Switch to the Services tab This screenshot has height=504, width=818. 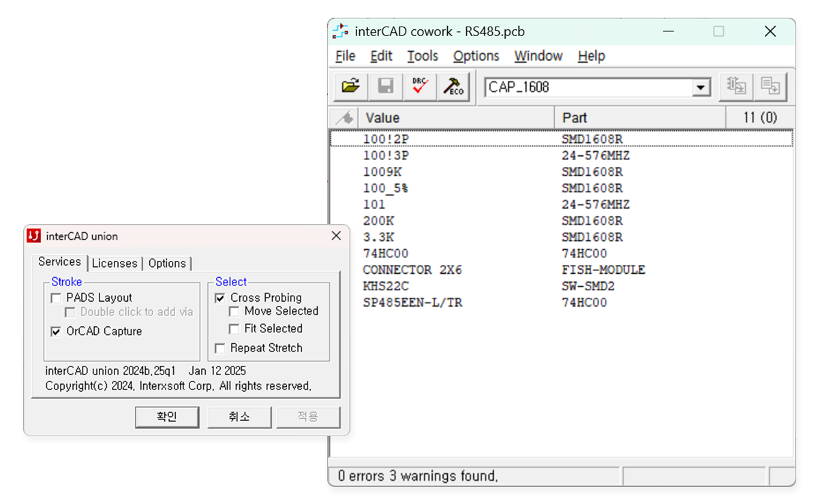(59, 262)
